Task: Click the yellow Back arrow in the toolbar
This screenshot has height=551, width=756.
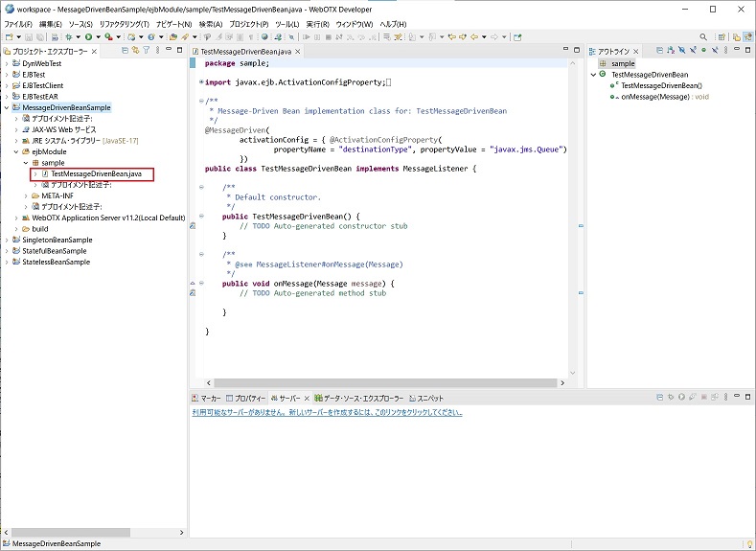Action: coord(472,36)
